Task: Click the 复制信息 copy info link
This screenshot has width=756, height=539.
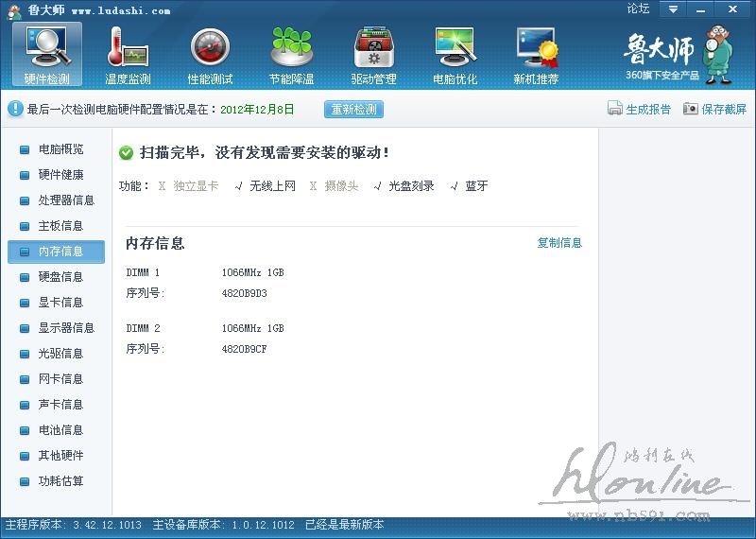Action: tap(559, 243)
